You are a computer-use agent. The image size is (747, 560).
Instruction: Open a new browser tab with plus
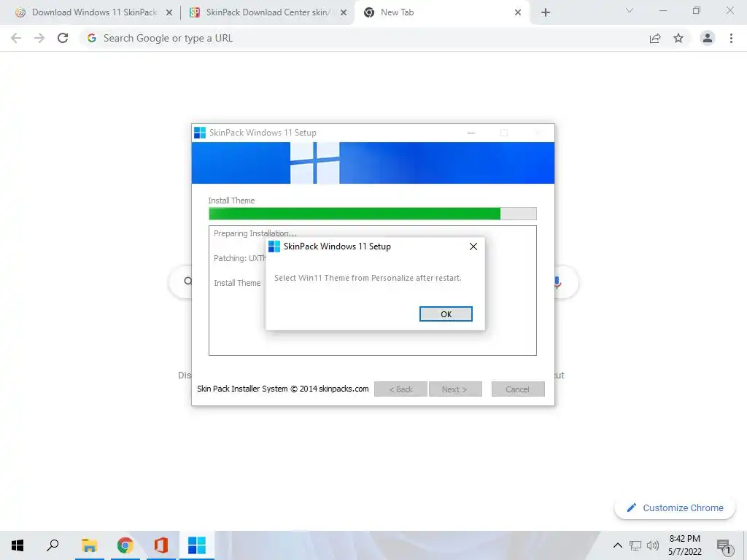click(x=546, y=13)
